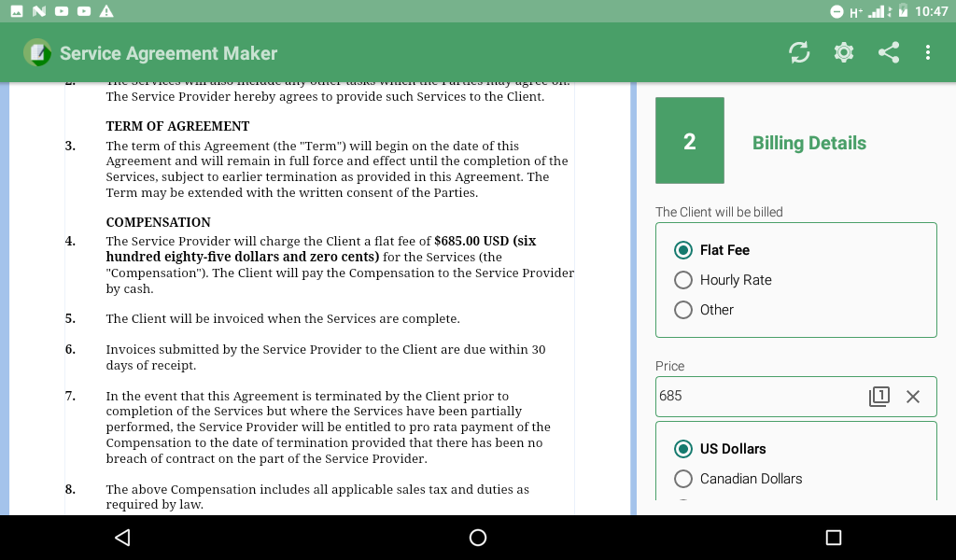Tap the Billing Details heading
Image resolution: width=956 pixels, height=560 pixels.
[x=809, y=143]
